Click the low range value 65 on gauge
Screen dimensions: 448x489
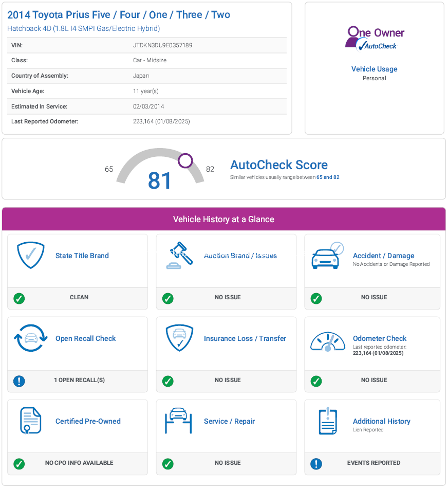tap(109, 169)
